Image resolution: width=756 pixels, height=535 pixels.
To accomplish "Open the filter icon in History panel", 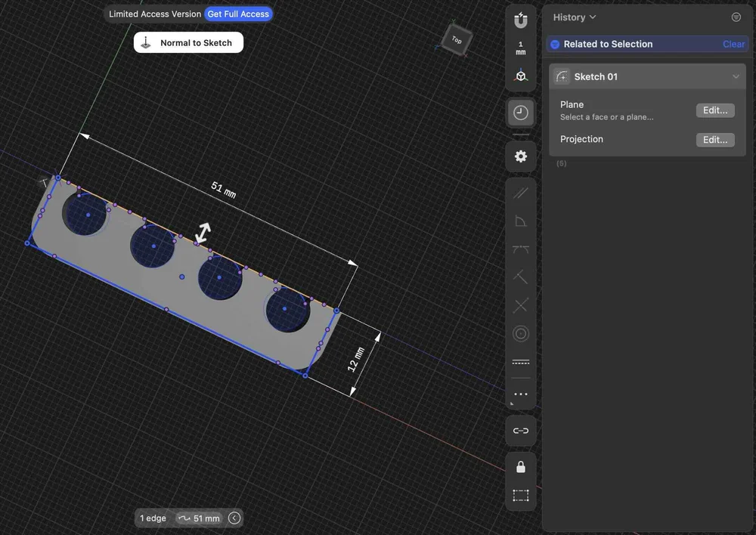I will pos(736,17).
